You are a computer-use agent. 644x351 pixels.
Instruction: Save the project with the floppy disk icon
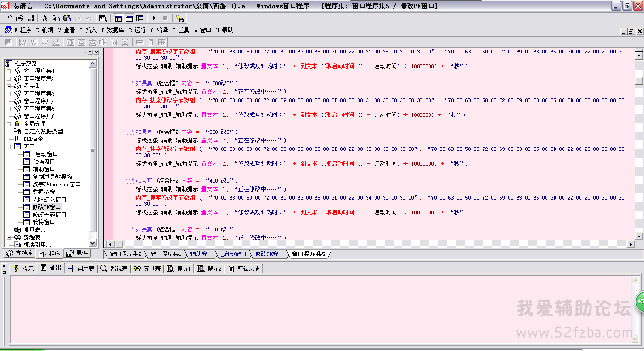[x=30, y=18]
